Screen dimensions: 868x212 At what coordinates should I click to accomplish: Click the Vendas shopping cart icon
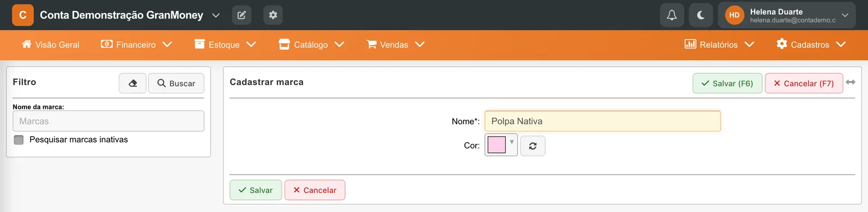pyautogui.click(x=372, y=44)
